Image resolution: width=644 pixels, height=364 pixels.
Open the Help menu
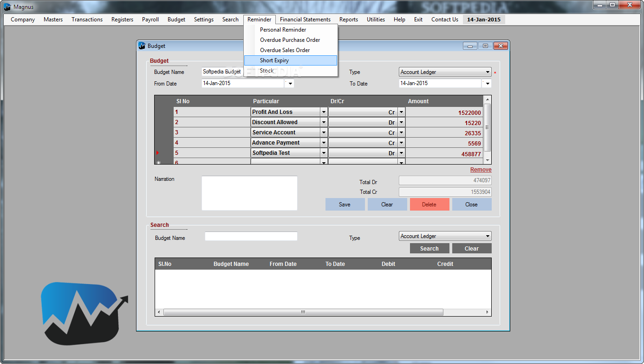pyautogui.click(x=399, y=20)
